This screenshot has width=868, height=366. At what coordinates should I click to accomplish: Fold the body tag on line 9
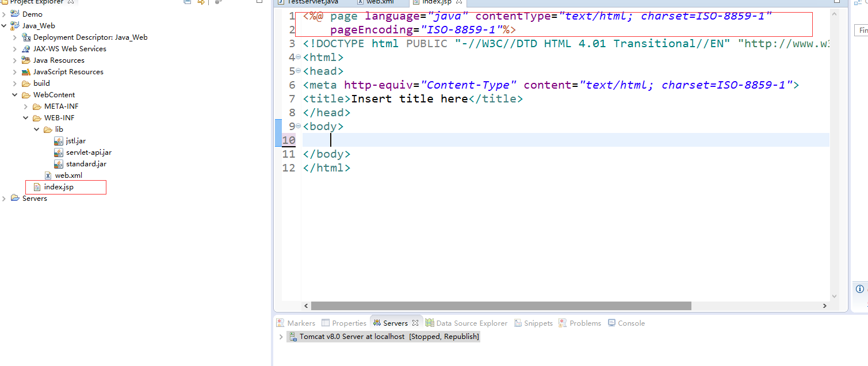click(298, 127)
